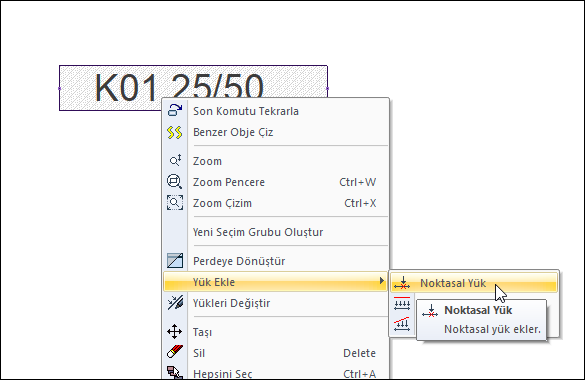Select the Zoom magnifier icon

tap(175, 161)
